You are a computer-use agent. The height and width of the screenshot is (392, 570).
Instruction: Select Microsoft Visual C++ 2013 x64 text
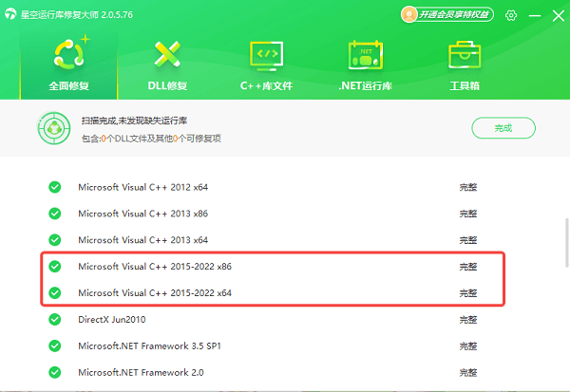click(x=142, y=240)
